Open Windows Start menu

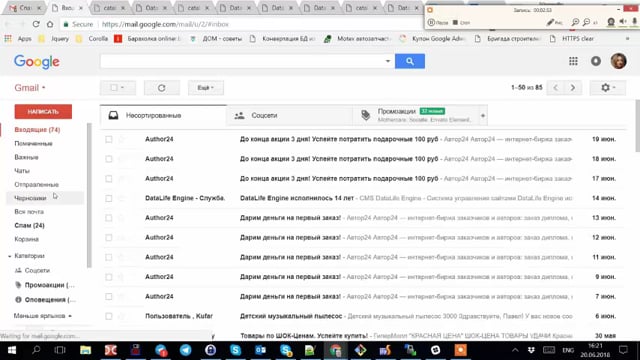click(x=12, y=350)
